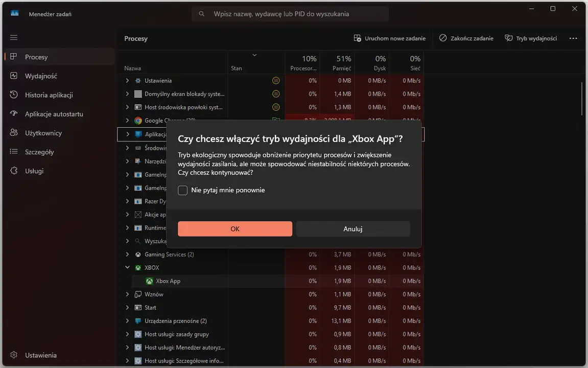Click the Google Chrome process icon
Image resolution: width=588 pixels, height=368 pixels.
coord(138,121)
